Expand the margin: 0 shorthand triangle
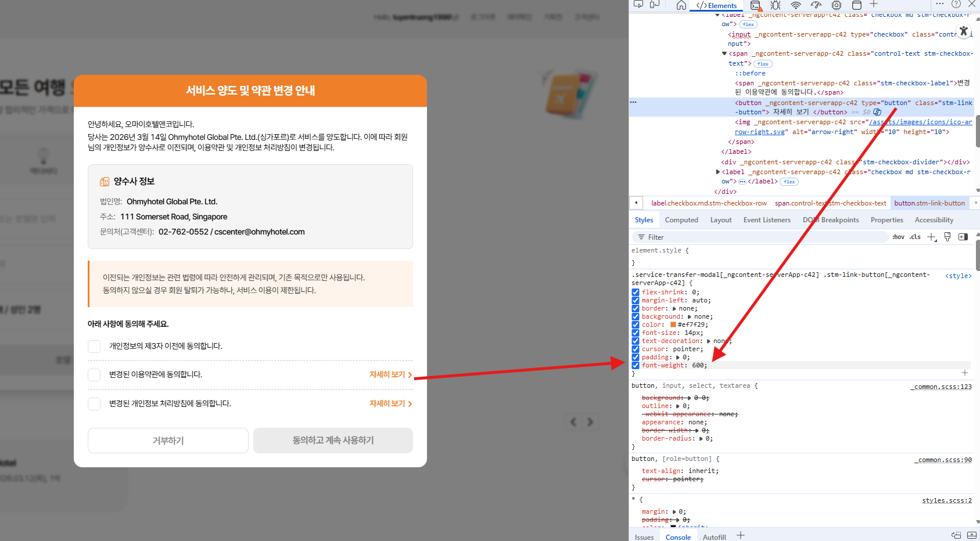This screenshot has height=541, width=980. tap(674, 512)
